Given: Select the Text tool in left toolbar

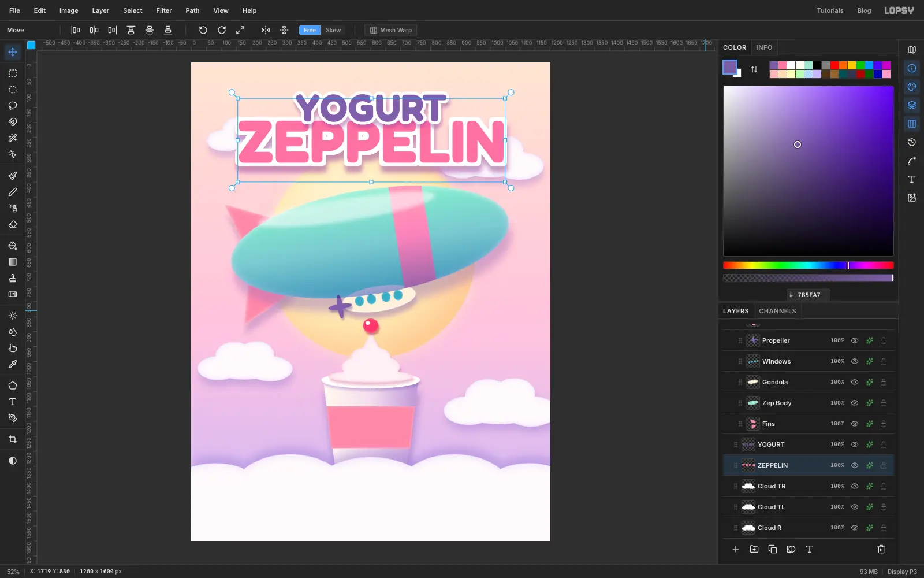Looking at the screenshot, I should pyautogui.click(x=13, y=402).
